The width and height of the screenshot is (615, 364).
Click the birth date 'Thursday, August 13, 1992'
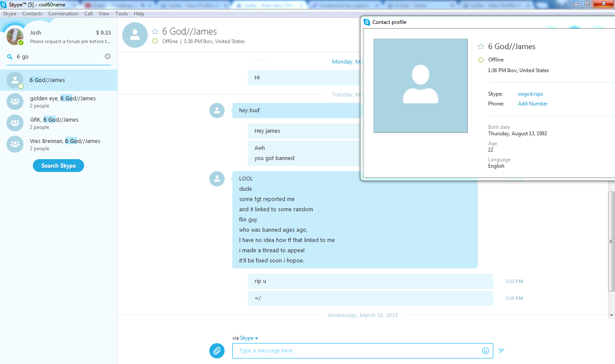(518, 134)
